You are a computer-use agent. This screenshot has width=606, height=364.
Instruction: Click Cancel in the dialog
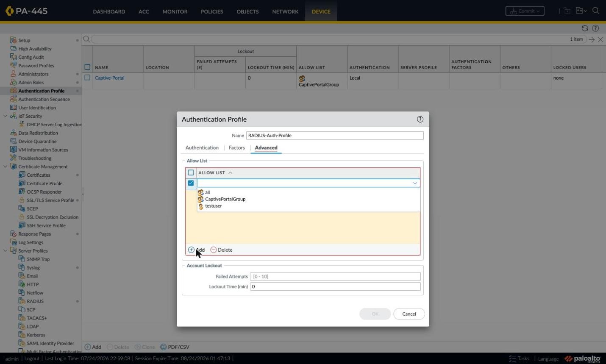tap(409, 314)
